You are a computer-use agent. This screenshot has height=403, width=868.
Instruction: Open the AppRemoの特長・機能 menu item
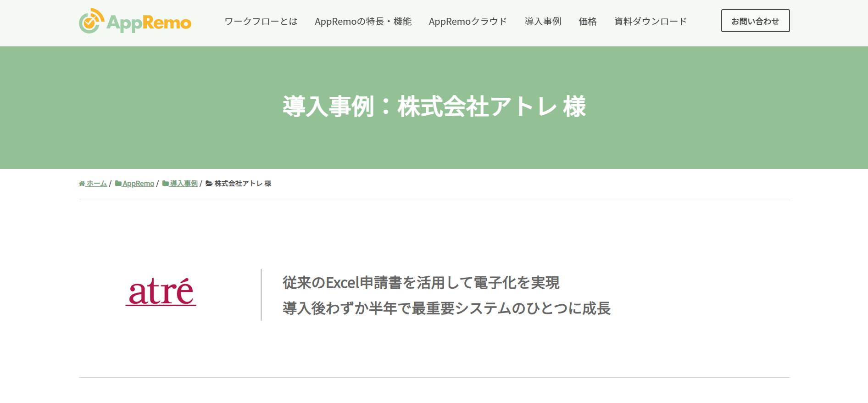(x=363, y=22)
